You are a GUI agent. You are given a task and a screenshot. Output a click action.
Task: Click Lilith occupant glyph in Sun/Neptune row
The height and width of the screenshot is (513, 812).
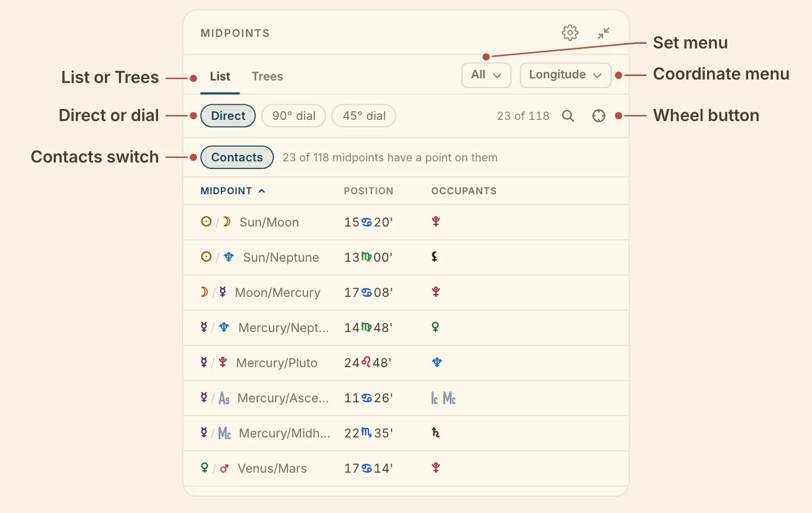click(435, 257)
